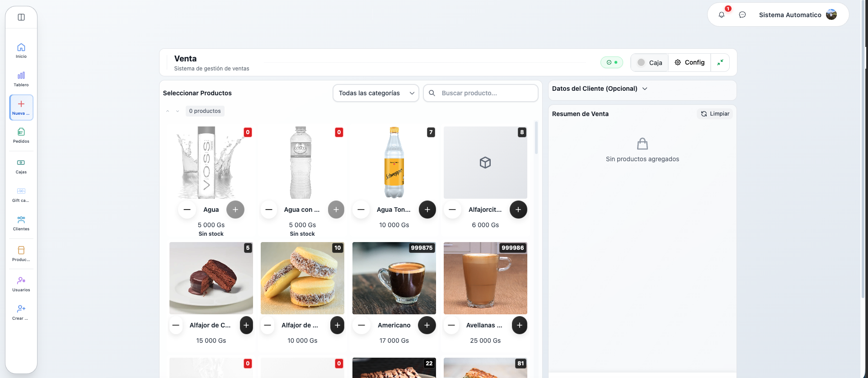Screen dimensions: 868x378
Task: Add one Americano with plus button
Action: click(x=427, y=325)
